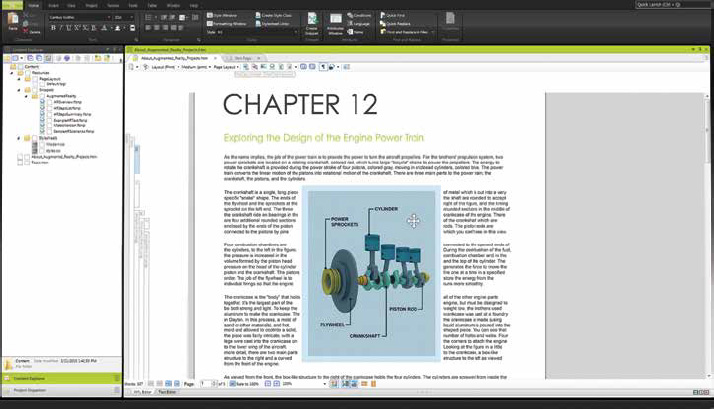Click the Quick Launch search field
This screenshot has width=714, height=409.
673,5
